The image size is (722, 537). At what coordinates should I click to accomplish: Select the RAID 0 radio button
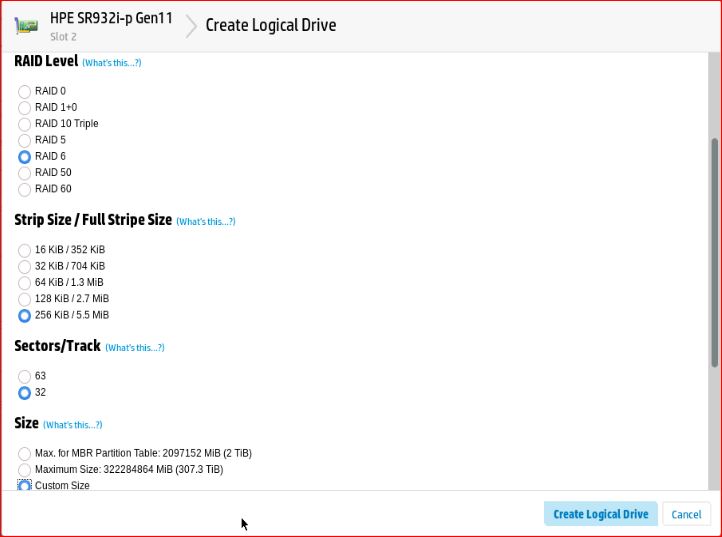[25, 92]
